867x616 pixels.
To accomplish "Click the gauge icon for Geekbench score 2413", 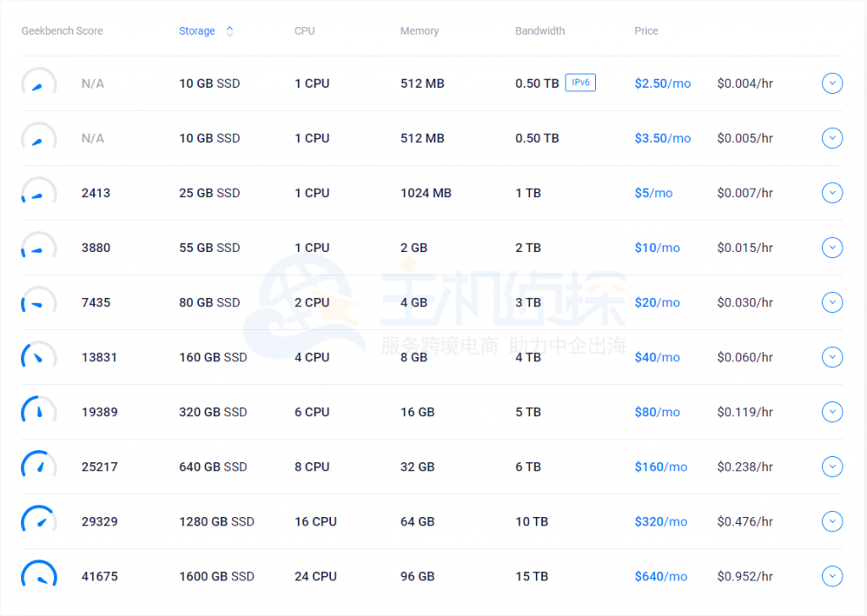I will pos(38,193).
